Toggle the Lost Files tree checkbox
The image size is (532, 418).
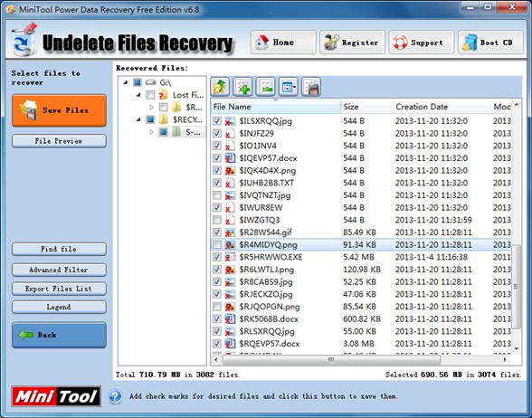click(x=150, y=95)
